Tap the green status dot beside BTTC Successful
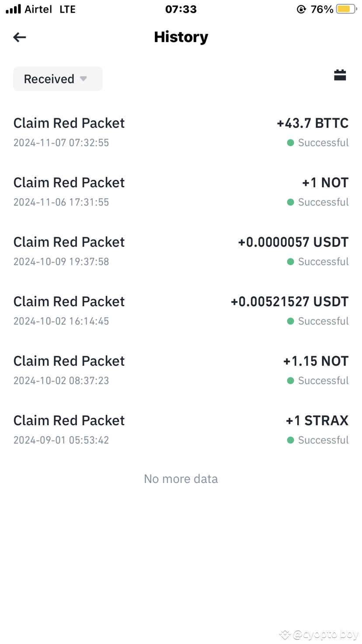Viewport: 362px width, 644px height. pos(290,143)
